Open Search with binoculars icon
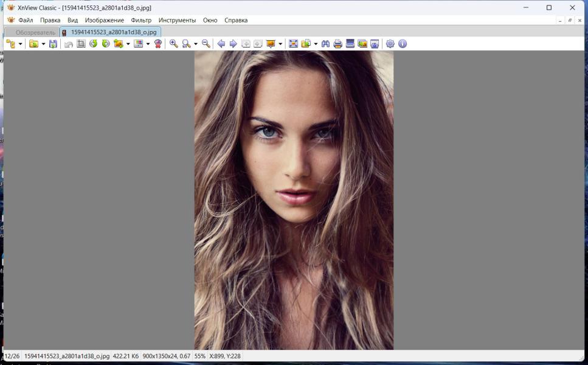 click(x=325, y=44)
